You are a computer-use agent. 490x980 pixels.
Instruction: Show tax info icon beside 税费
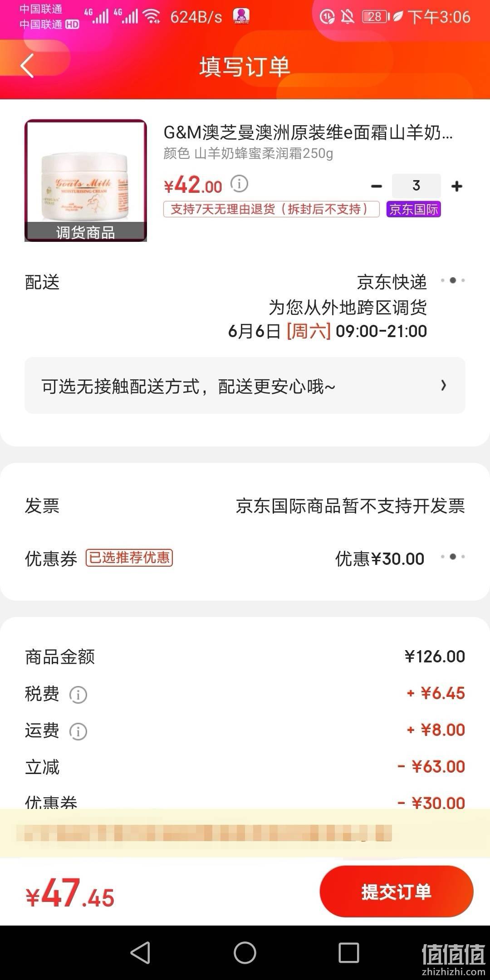[x=78, y=694]
